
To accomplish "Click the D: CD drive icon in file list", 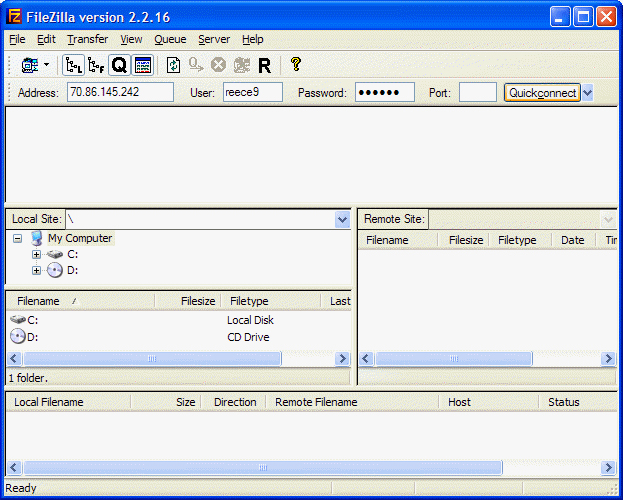I will pyautogui.click(x=17, y=336).
